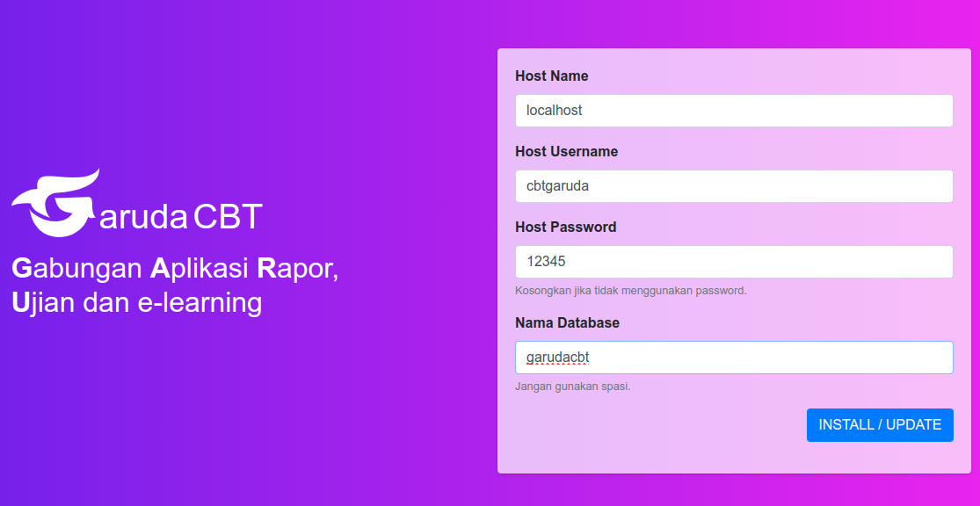Click the Host Name input field
980x506 pixels.
click(x=734, y=111)
